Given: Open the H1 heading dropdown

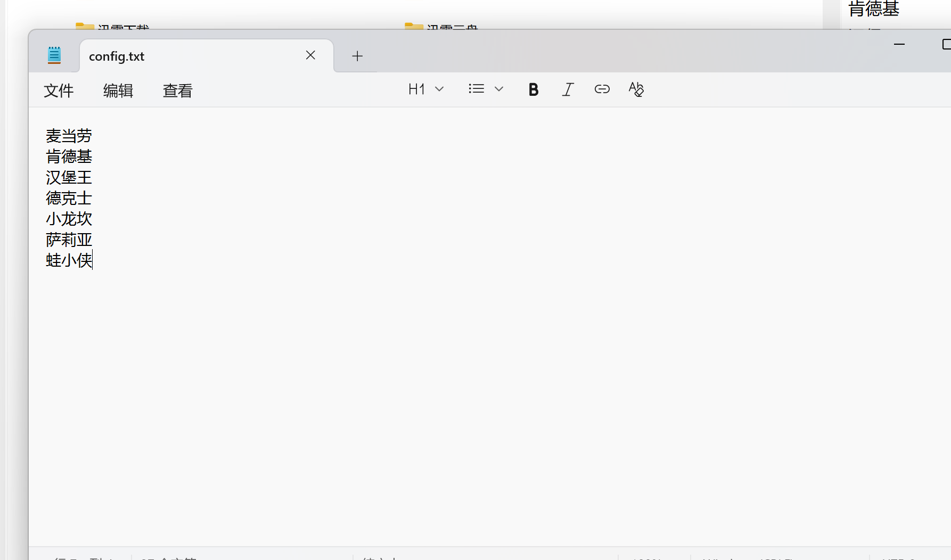Looking at the screenshot, I should (426, 89).
